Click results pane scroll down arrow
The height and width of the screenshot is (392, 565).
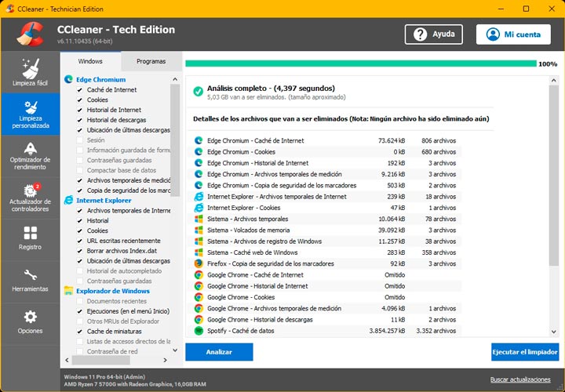coord(554,332)
